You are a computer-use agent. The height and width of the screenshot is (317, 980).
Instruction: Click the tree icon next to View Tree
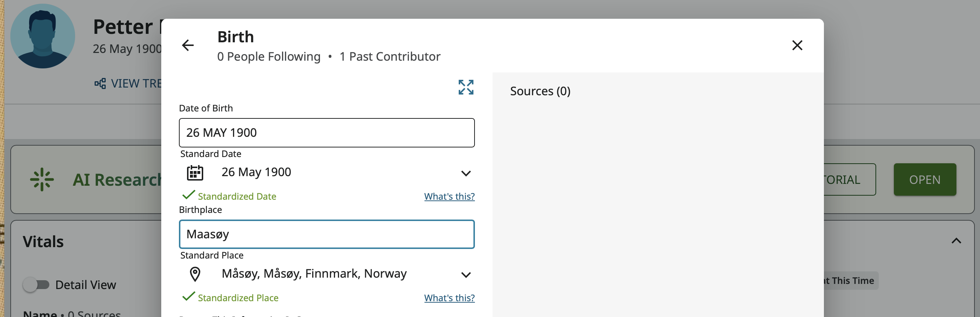pyautogui.click(x=100, y=83)
